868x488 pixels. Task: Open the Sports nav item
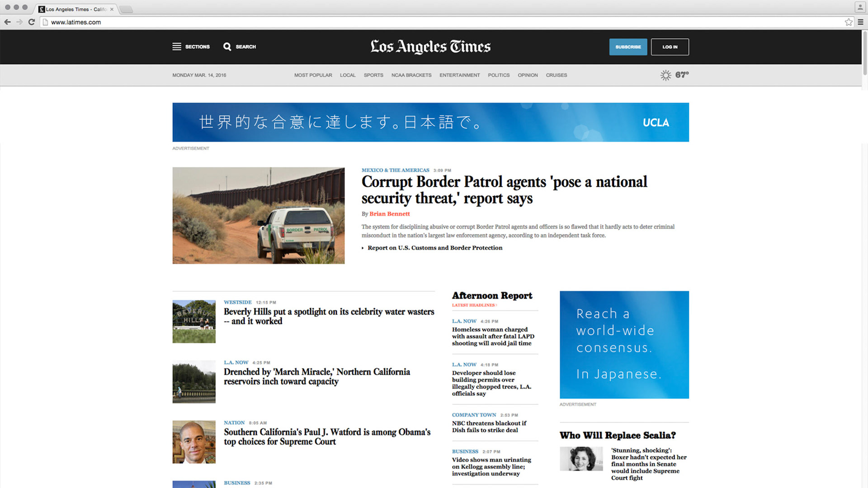pyautogui.click(x=373, y=75)
